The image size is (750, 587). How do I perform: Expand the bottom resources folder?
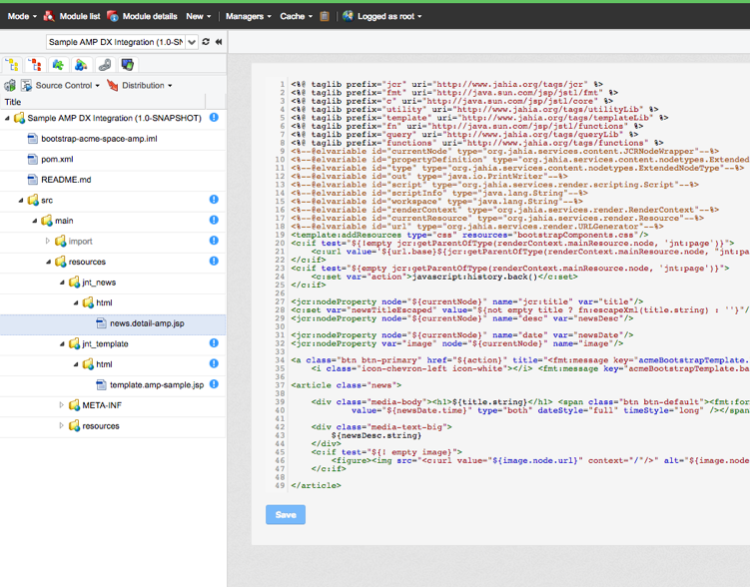pos(61,426)
